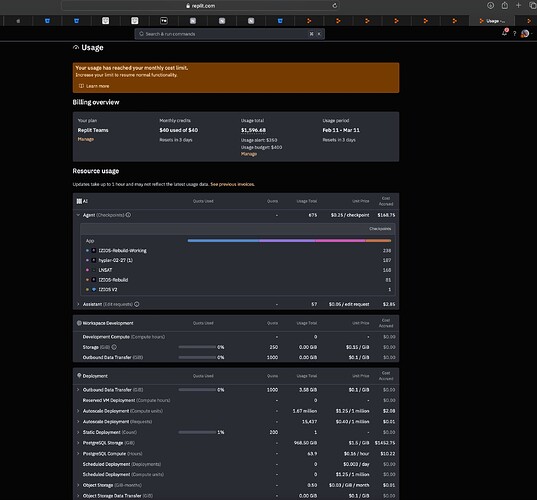Select the LNSAT app row
The image size is (537, 500).
click(x=238, y=270)
